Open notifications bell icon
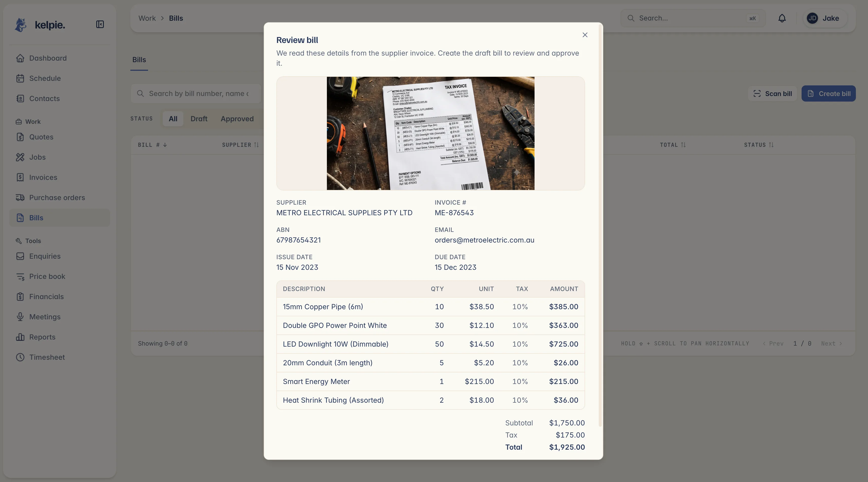This screenshot has width=868, height=482. pyautogui.click(x=782, y=18)
